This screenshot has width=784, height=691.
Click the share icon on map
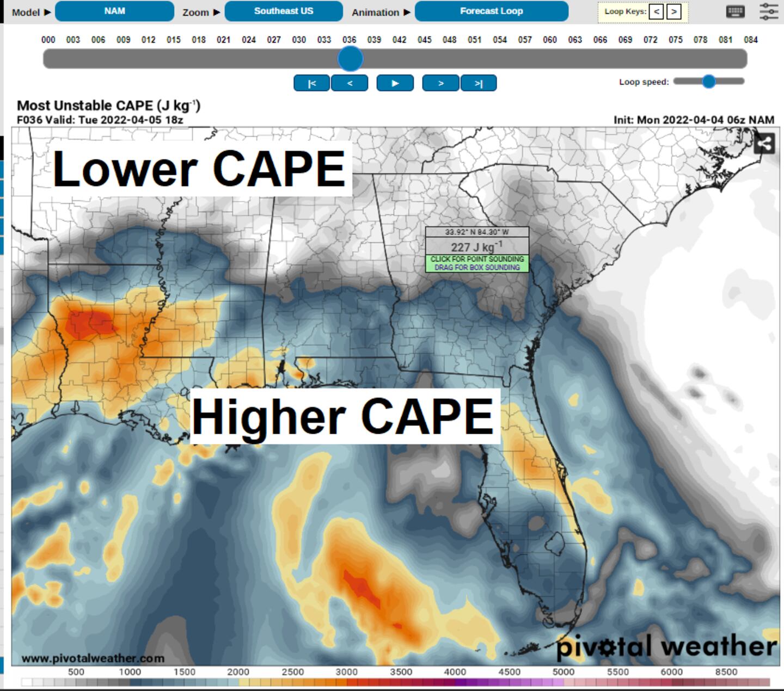[x=764, y=144]
